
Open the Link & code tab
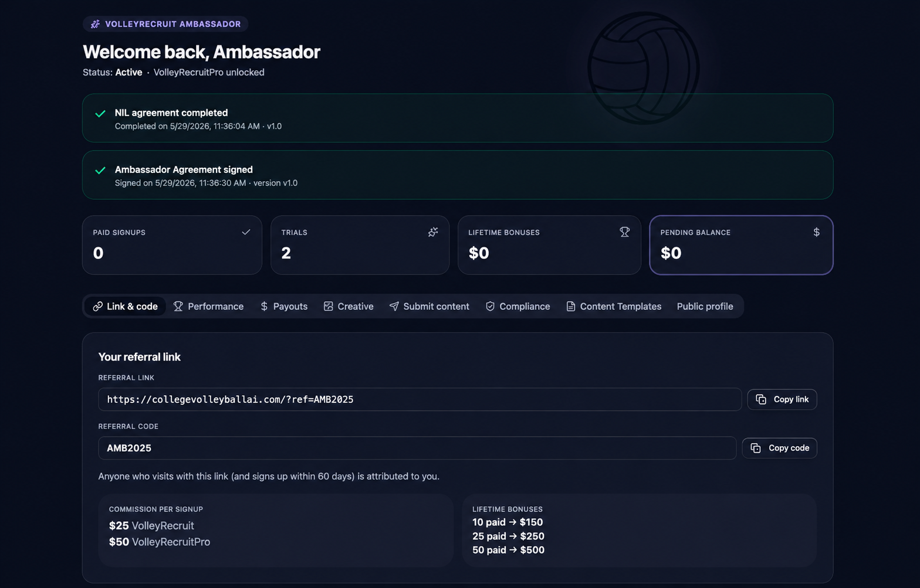[x=126, y=306]
